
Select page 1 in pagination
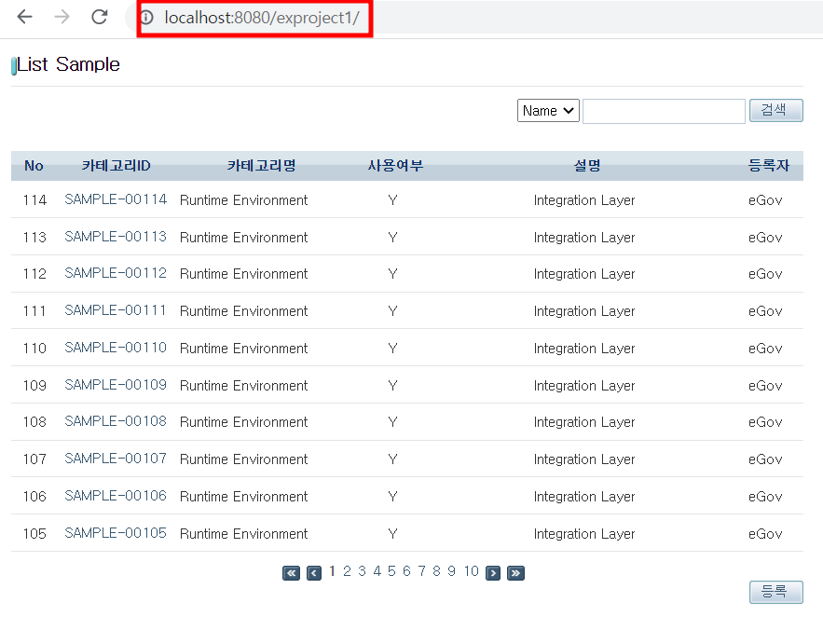click(x=332, y=571)
